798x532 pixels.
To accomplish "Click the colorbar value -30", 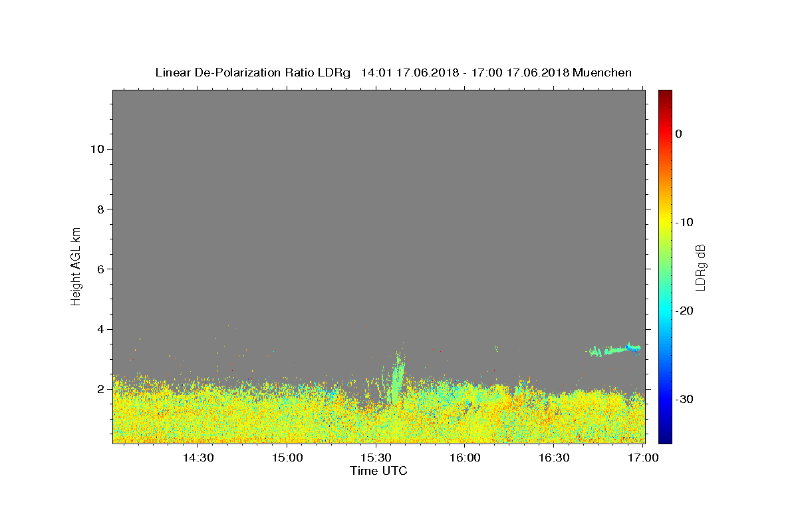I will (x=684, y=399).
